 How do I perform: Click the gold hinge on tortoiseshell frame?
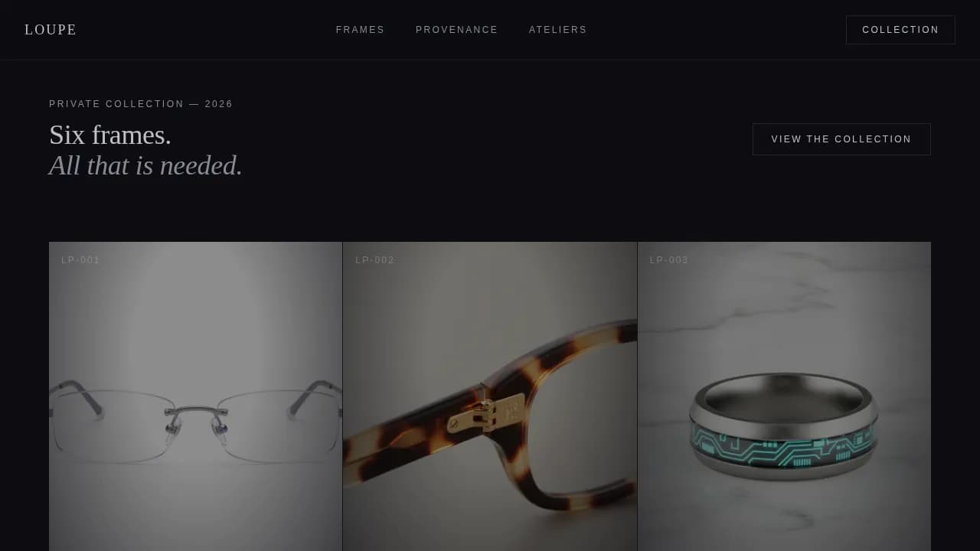coord(484,414)
